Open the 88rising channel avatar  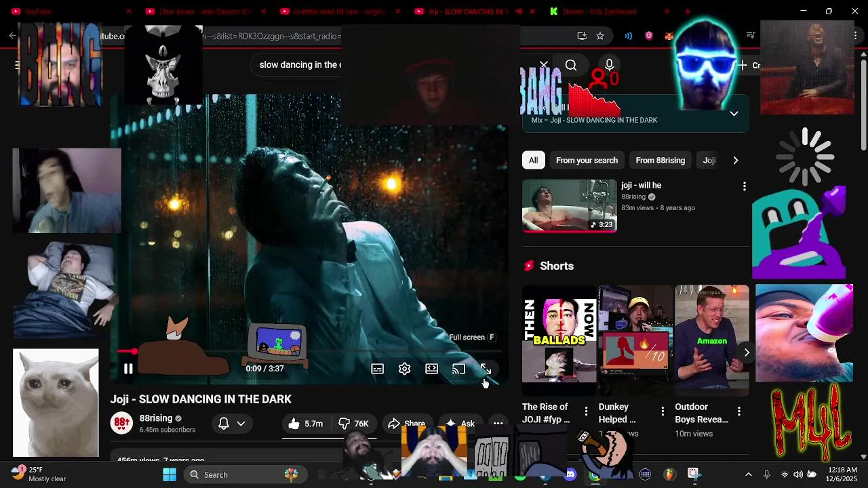click(x=122, y=424)
